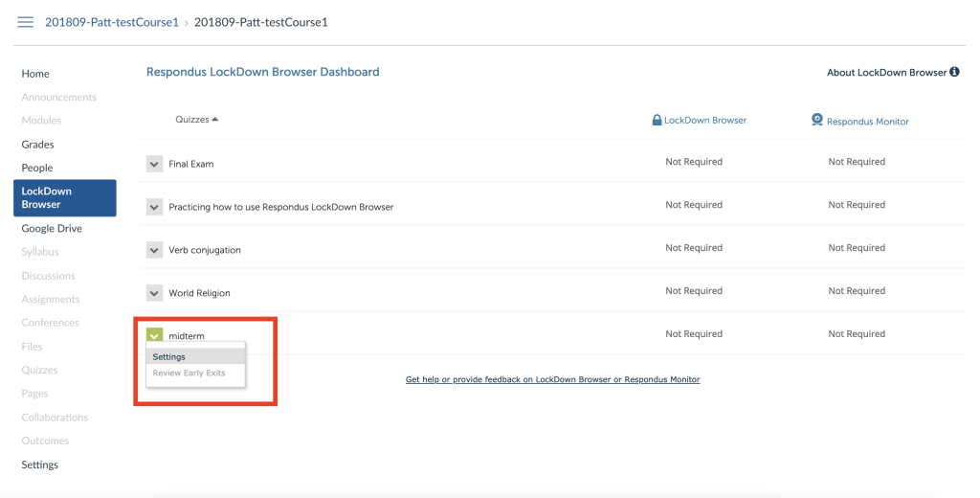
Task: Click Practicing quiz LockDown Browser Not Required
Action: [694, 205]
